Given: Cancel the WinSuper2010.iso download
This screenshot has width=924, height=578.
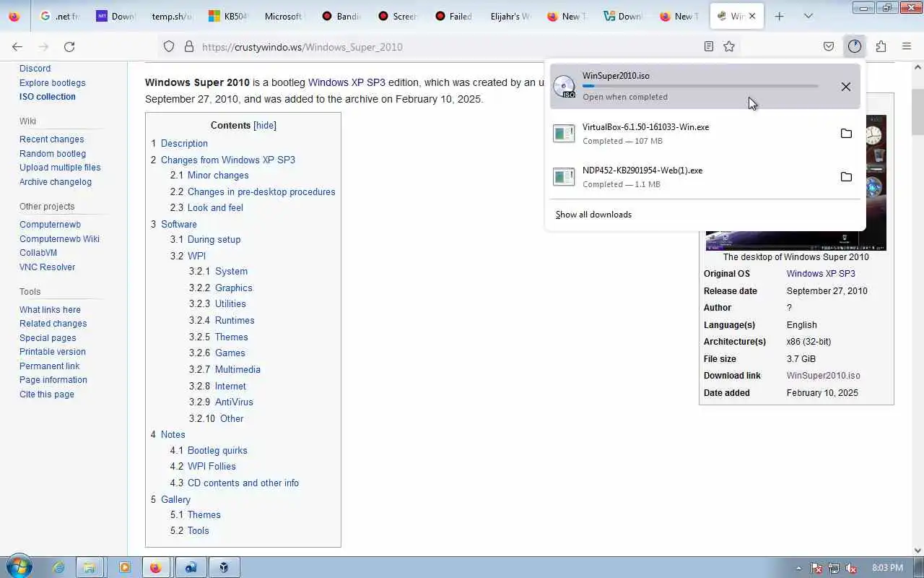Looking at the screenshot, I should [846, 87].
